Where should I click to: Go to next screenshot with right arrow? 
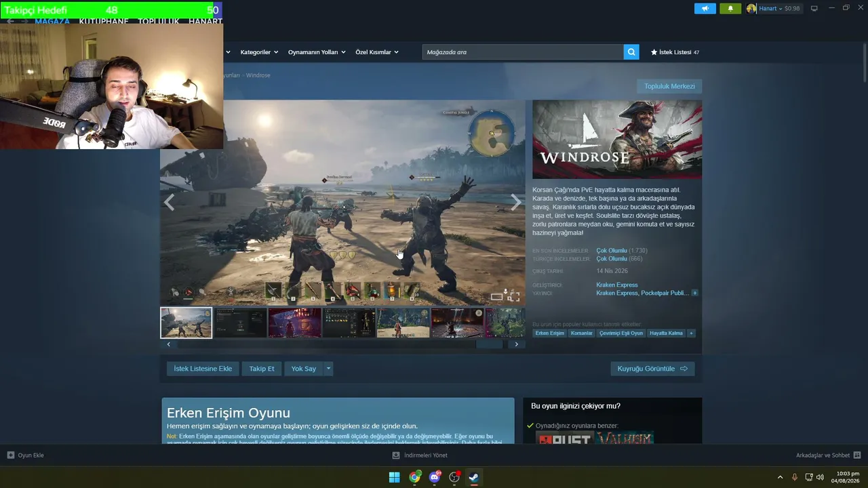click(x=516, y=202)
